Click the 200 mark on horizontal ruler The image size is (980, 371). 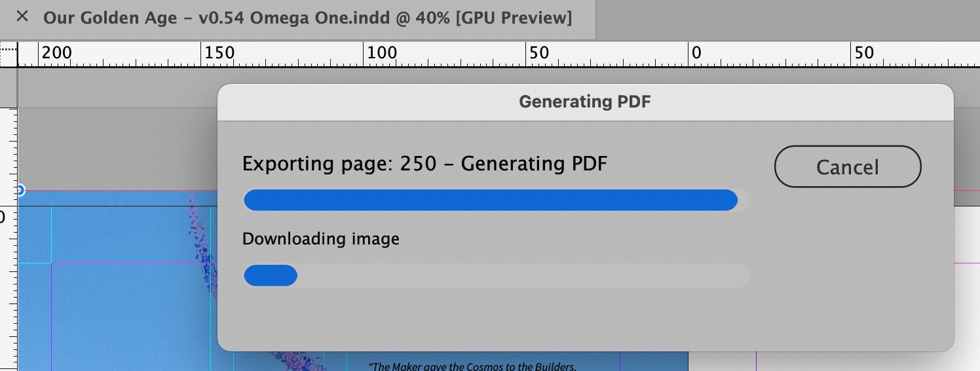coord(56,53)
